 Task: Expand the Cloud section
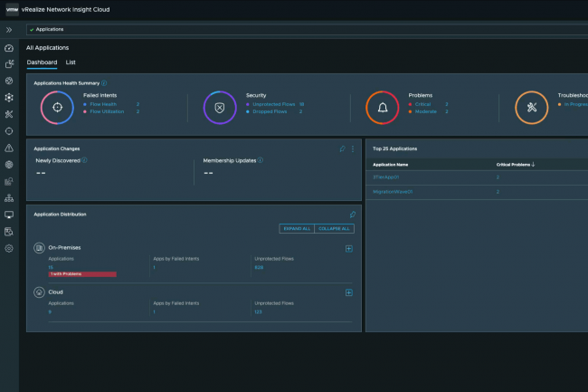point(349,292)
